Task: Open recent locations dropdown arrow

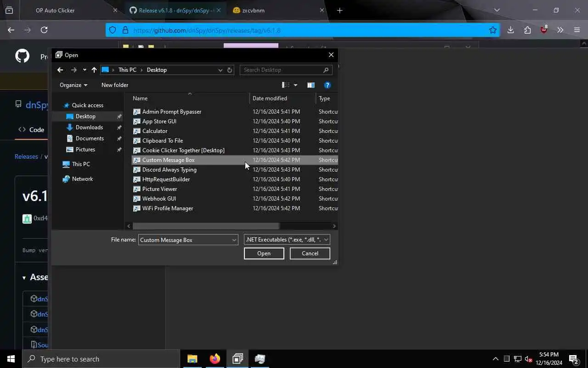Action: (85, 70)
